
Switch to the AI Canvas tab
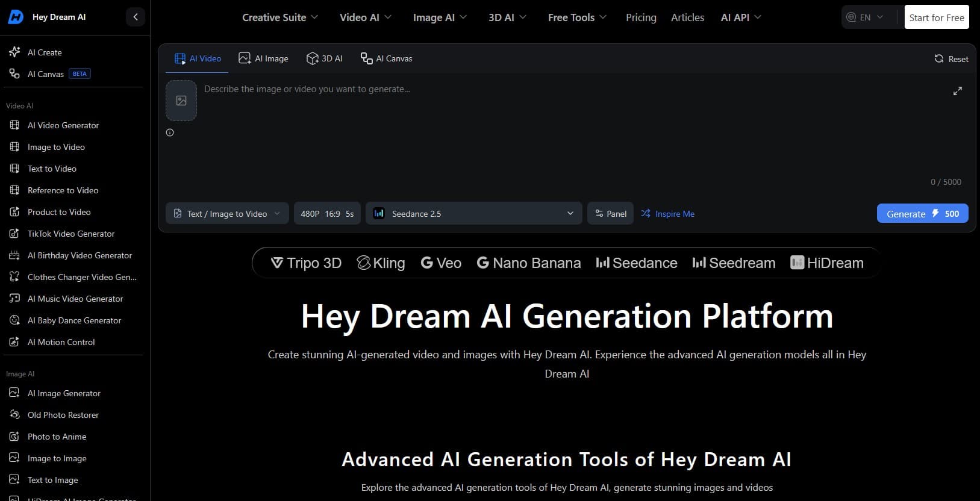coord(386,58)
